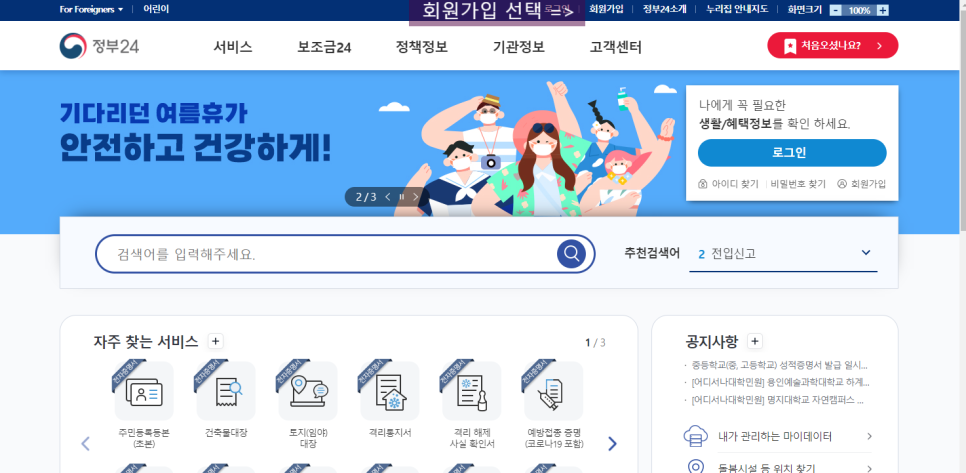Open 누리집 안내지도 top link
Screen dimensions: 966x473
737,10
